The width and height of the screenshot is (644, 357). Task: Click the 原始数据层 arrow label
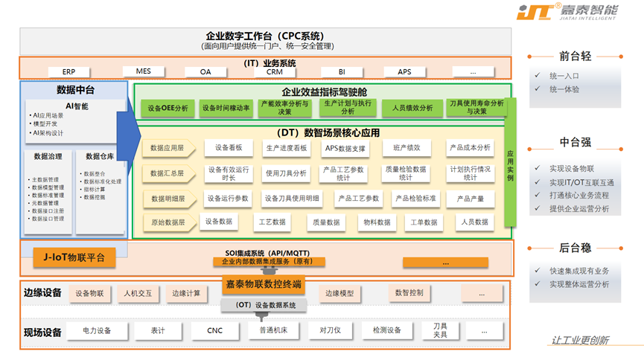[x=168, y=222]
